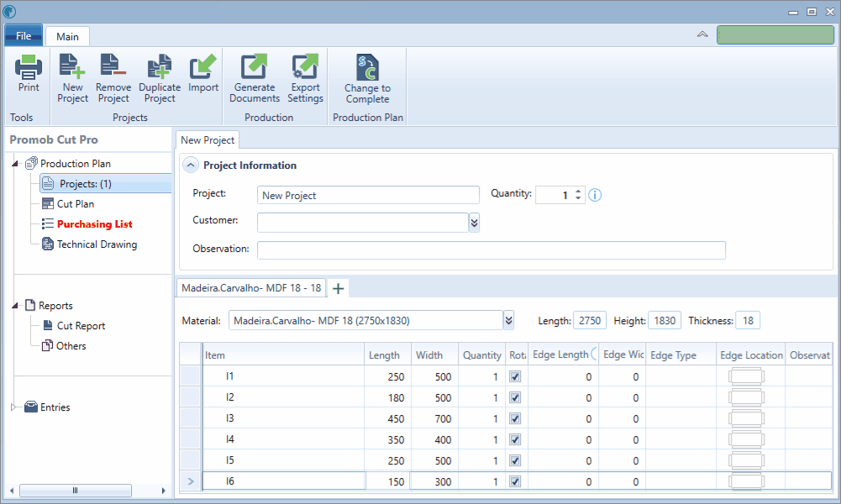Open the Customer dropdown list
This screenshot has width=841, height=504.
coord(474,223)
